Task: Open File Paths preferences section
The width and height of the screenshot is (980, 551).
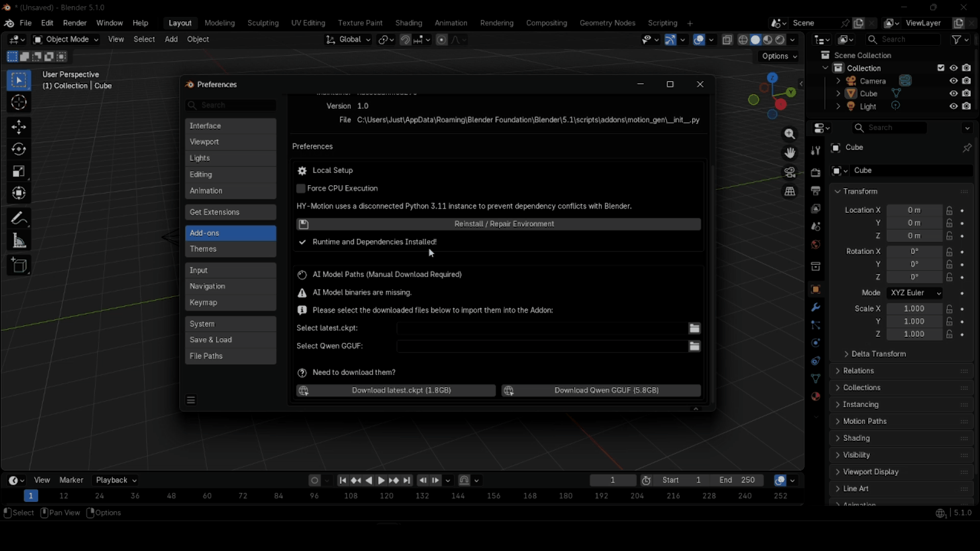Action: click(230, 356)
